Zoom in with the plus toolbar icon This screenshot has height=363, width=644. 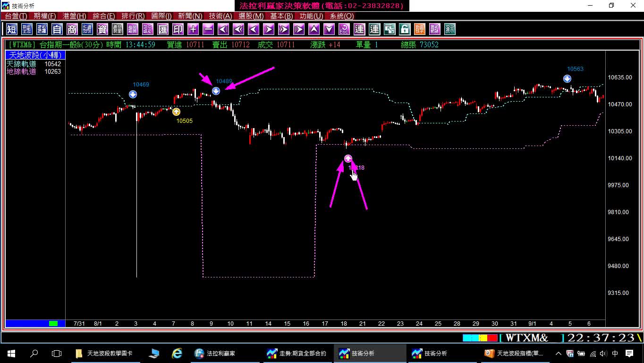coord(193,29)
